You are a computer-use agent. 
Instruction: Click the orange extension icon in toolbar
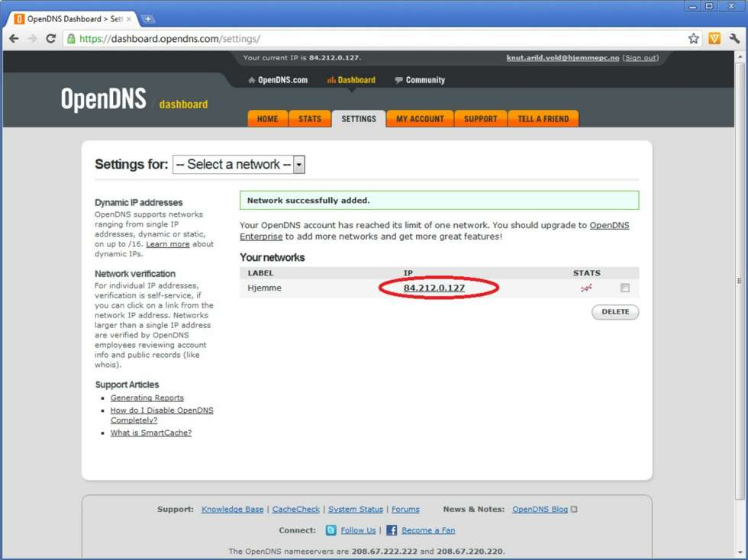pyautogui.click(x=714, y=39)
